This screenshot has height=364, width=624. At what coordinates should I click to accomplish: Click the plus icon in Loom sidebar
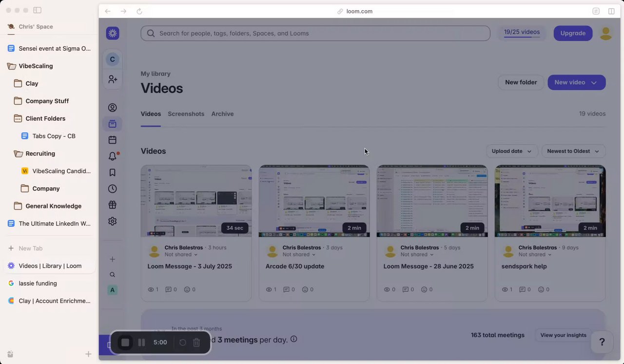[x=113, y=259]
